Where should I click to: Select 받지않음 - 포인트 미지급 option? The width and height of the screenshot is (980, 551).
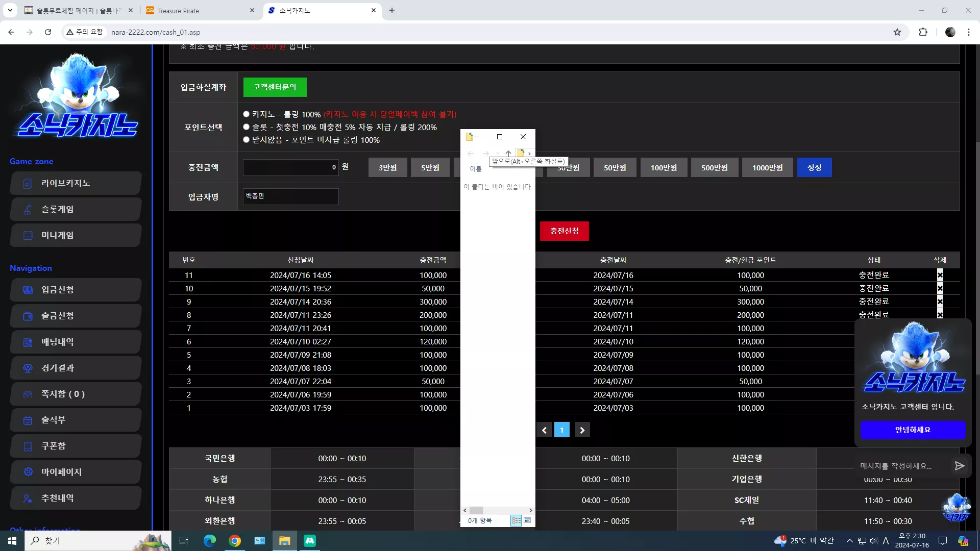(x=247, y=140)
